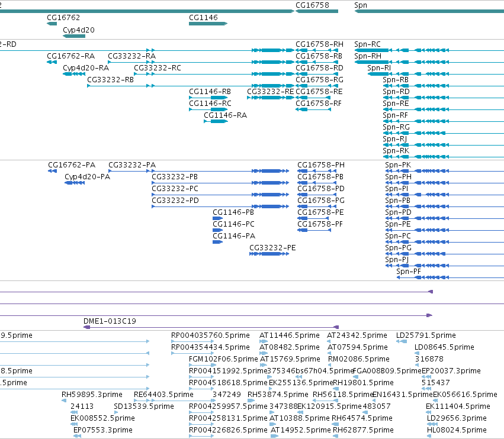Open transcript CG33232-RE
Viewport: 504px width, 439px height.
tap(270, 92)
